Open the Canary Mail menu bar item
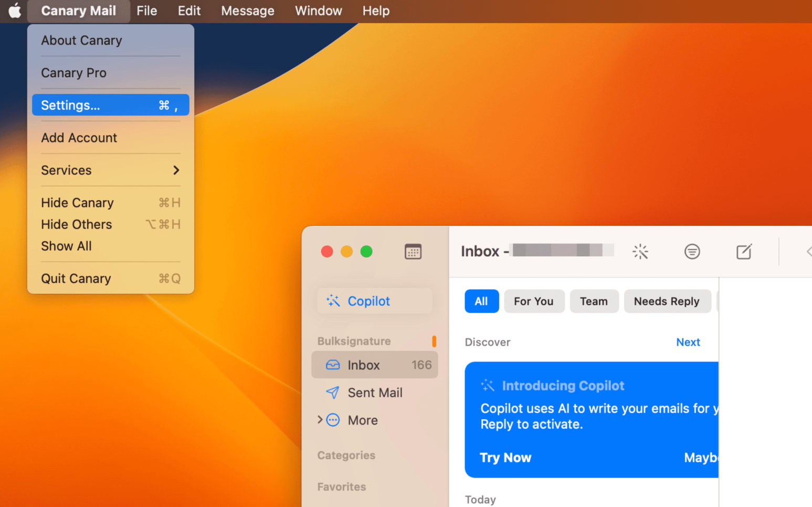Image resolution: width=812 pixels, height=507 pixels. pos(79,11)
